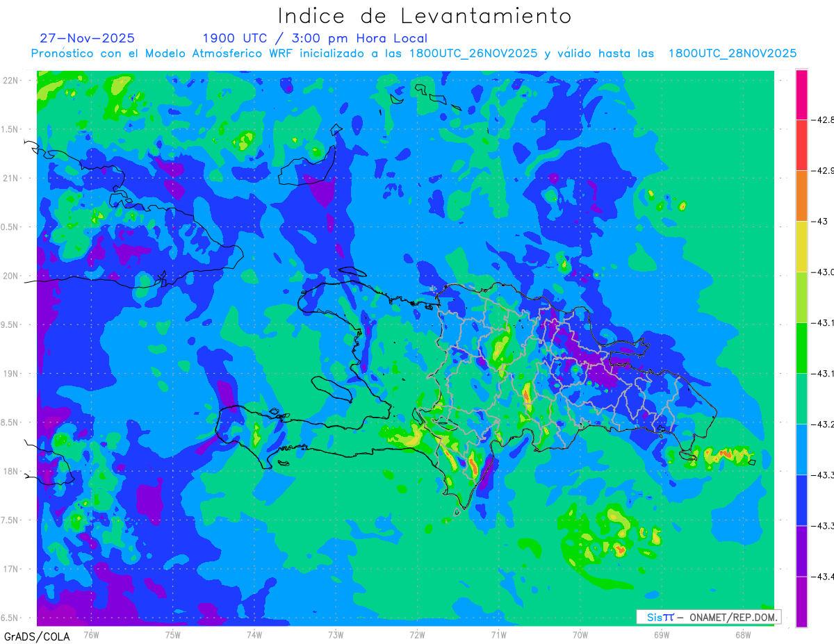Click the "1800UTC_28NOV2025" valid-until time
Screen dimensions: 834x644
click(733, 53)
